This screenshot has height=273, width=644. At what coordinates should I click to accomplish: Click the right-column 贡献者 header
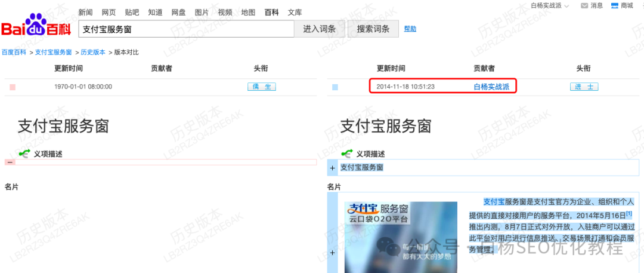pos(484,68)
